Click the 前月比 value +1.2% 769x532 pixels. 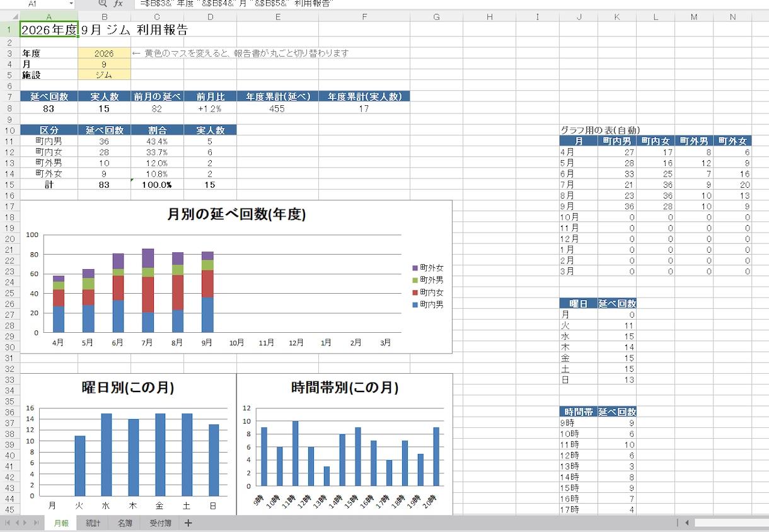(x=210, y=108)
